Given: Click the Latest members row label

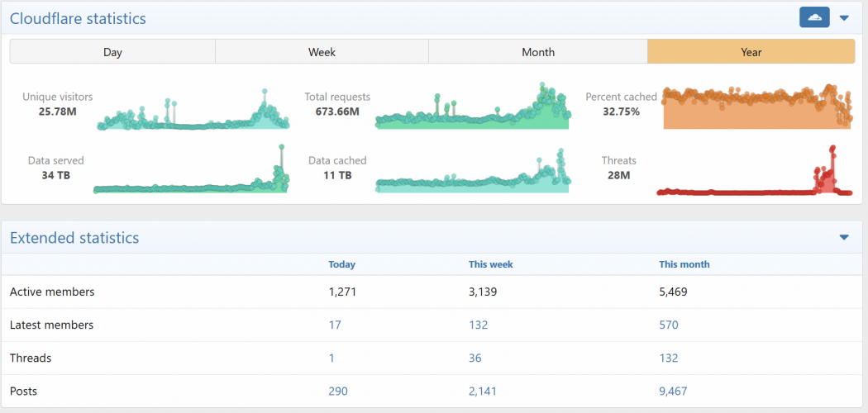Looking at the screenshot, I should (51, 325).
